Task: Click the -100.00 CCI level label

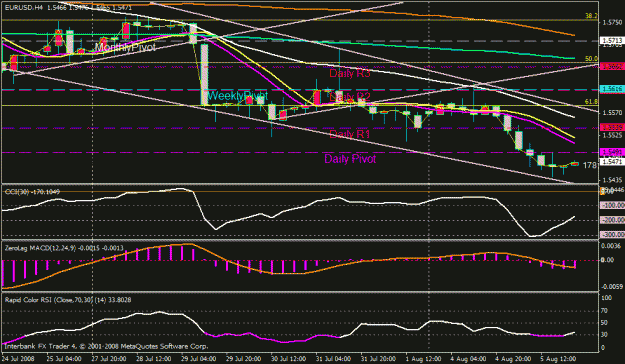Action: click(613, 205)
